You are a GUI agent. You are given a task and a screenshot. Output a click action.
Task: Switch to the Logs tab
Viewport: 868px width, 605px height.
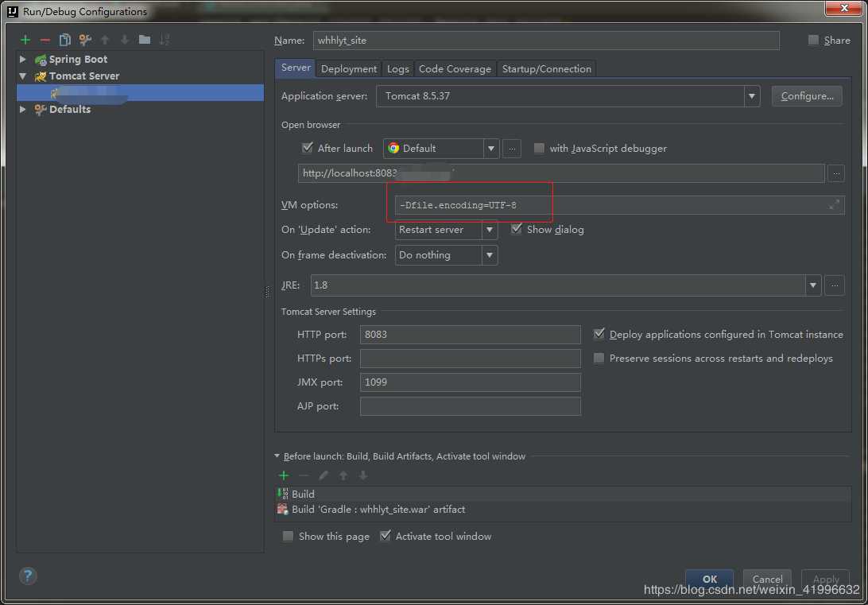pyautogui.click(x=398, y=68)
